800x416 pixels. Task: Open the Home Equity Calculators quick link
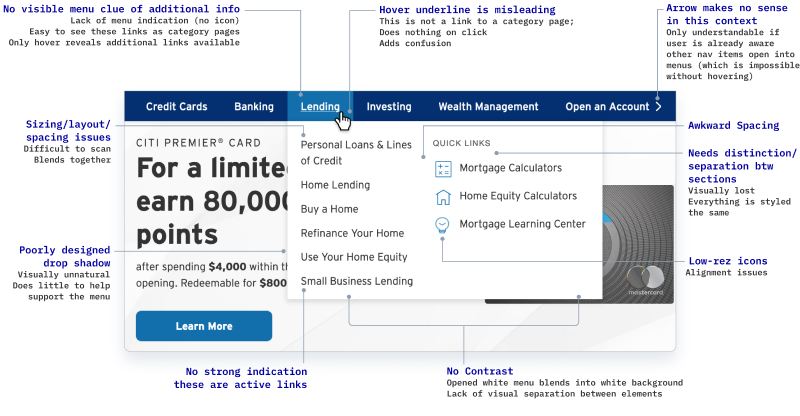pos(518,196)
